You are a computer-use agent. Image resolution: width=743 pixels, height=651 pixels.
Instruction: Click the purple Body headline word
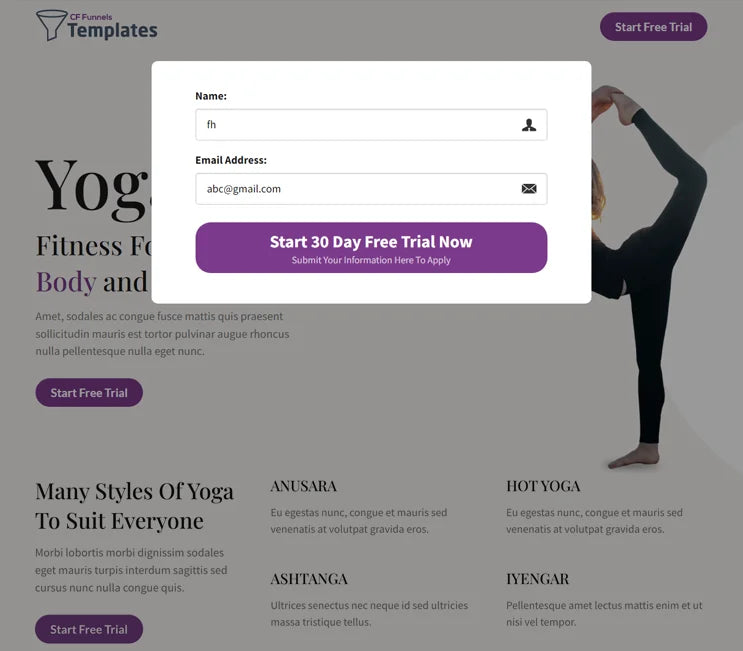[66, 282]
